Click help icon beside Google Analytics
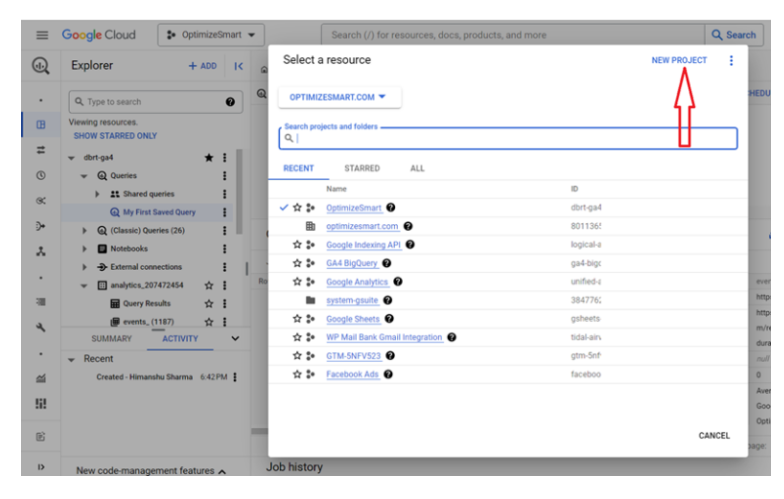The width and height of the screenshot is (784, 499). (398, 282)
